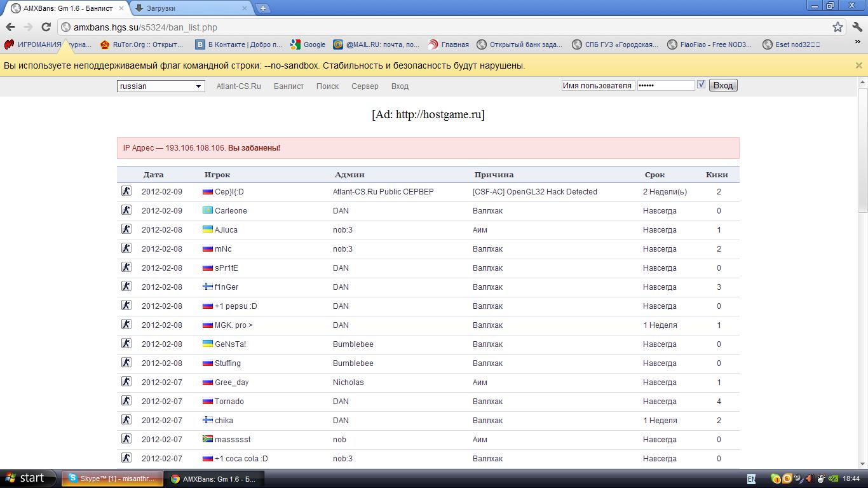Dismiss the no-sandbox warning bar
Viewport: 868px width, 488px height.
tap(858, 65)
